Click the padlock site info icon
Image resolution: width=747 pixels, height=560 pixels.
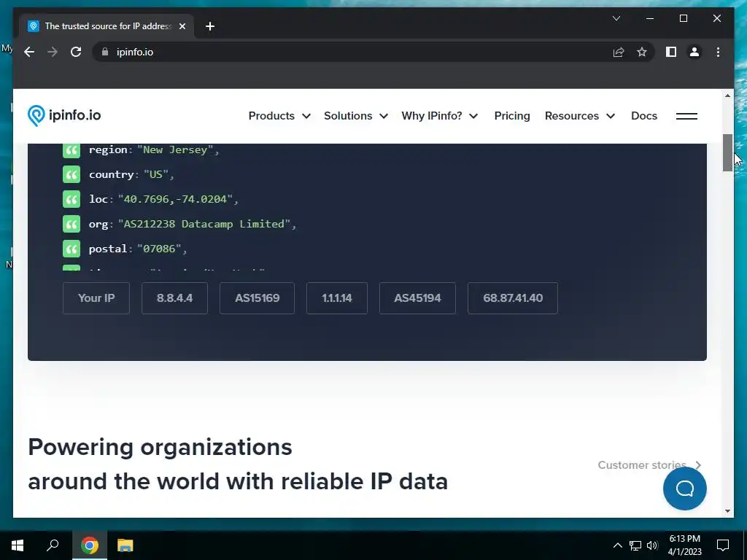(x=105, y=52)
